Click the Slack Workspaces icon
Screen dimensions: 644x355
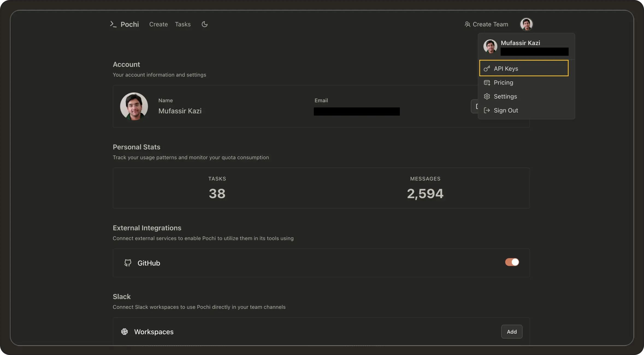coord(125,331)
